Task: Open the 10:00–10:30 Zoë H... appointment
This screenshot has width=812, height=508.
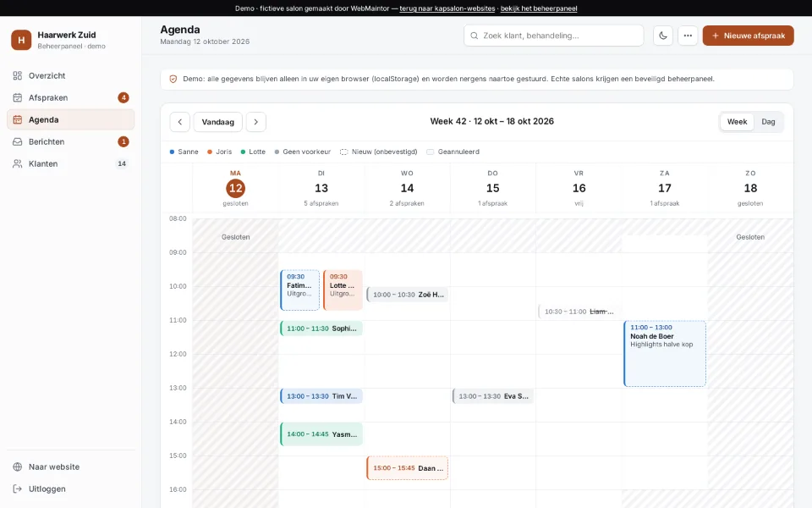Action: 408,295
